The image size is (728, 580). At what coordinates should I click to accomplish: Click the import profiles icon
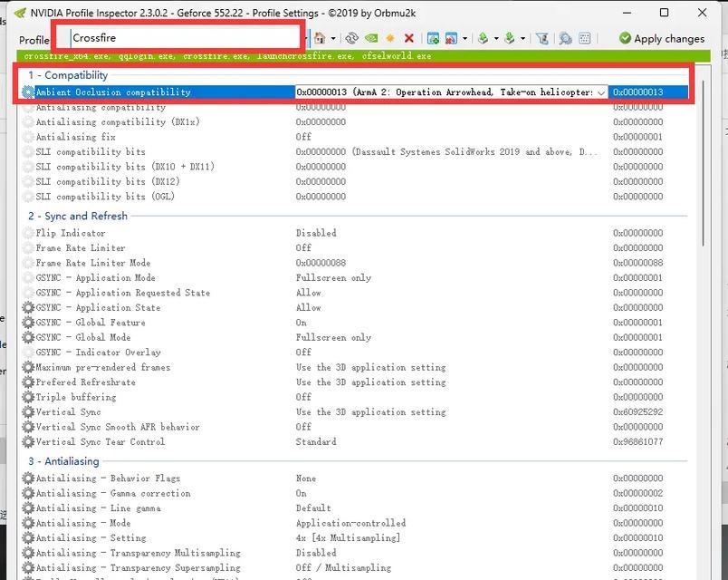click(x=509, y=38)
